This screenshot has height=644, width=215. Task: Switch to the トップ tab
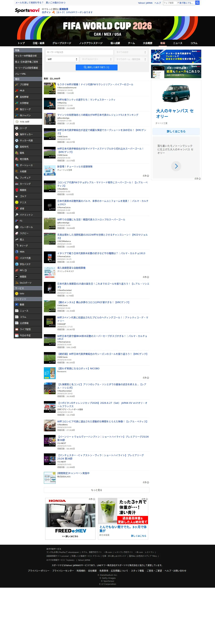[21, 43]
